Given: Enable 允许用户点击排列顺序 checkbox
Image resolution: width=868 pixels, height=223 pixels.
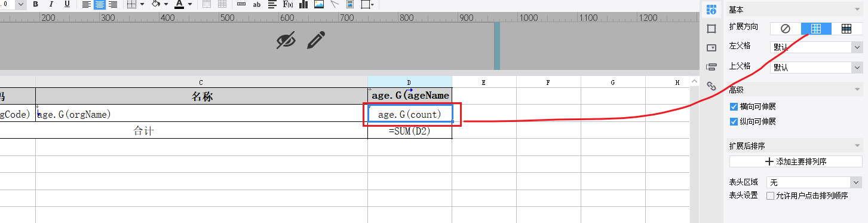Looking at the screenshot, I should (x=771, y=195).
